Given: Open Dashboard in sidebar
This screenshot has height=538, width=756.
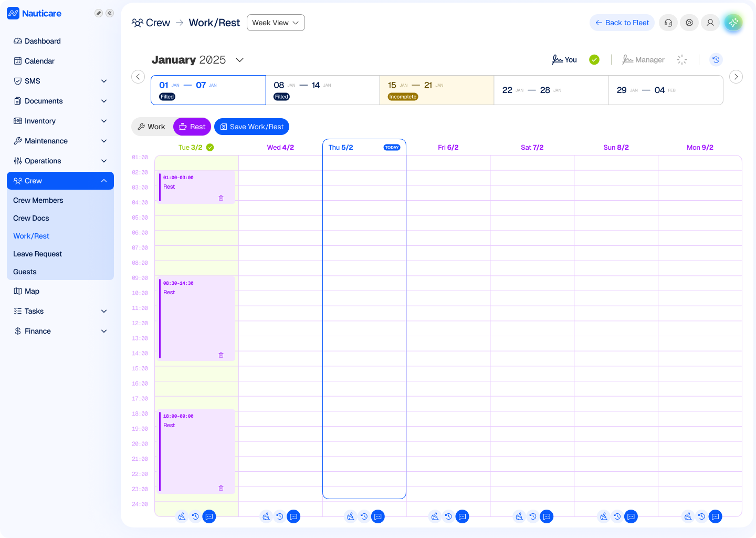Looking at the screenshot, I should pos(60,41).
